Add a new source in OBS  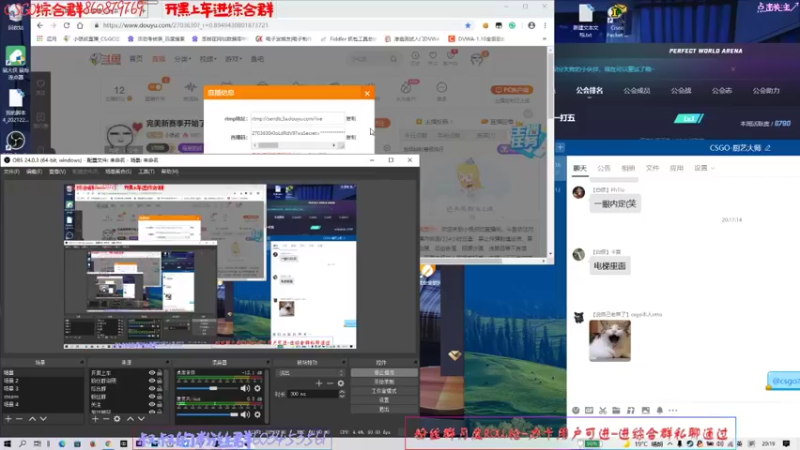[x=95, y=419]
